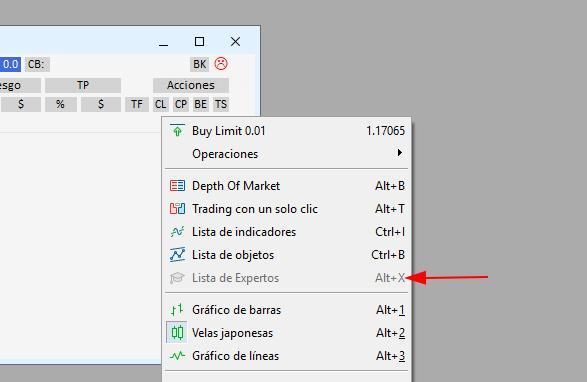587x382 pixels.
Task: Maximize the panel window
Action: tap(200, 42)
